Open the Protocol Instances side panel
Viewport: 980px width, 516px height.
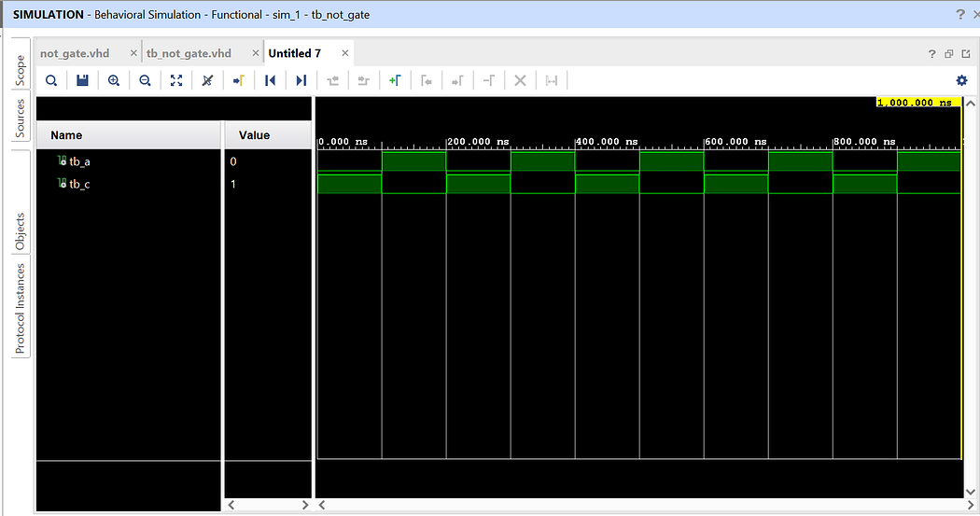(x=21, y=308)
